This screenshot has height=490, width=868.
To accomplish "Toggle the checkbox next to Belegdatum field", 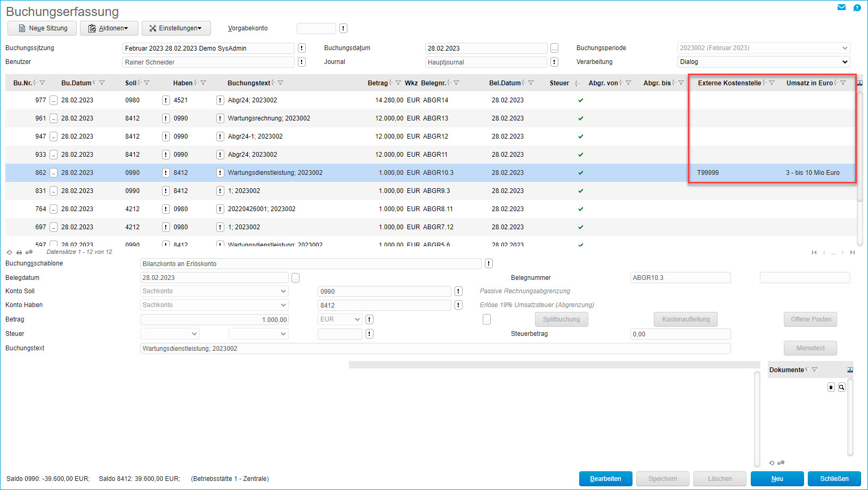I will tap(296, 278).
